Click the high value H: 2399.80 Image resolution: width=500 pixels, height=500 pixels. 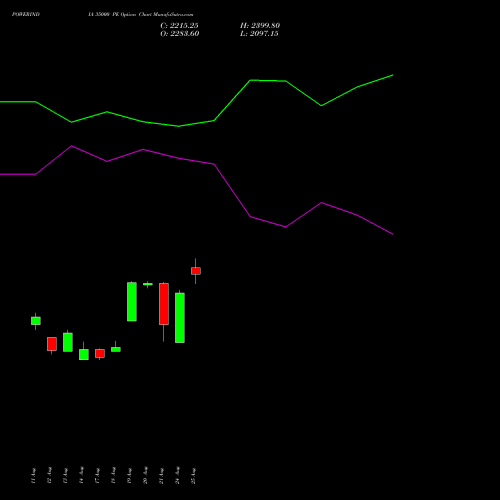[x=260, y=25]
